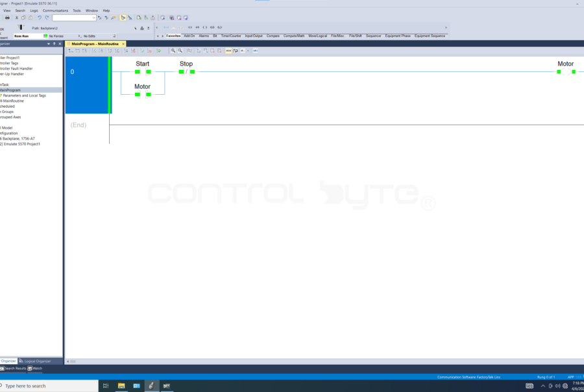Viewport: 584px width, 392px height.
Task: Click the Windows search box
Action: (49, 386)
